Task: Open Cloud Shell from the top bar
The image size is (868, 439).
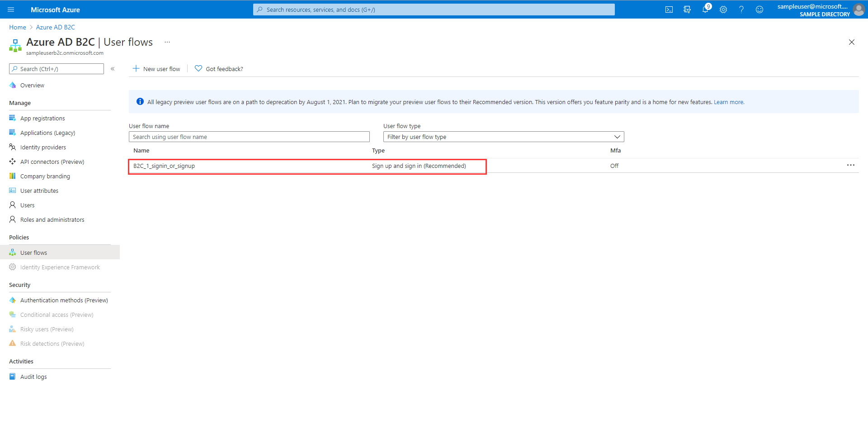Action: [x=669, y=10]
